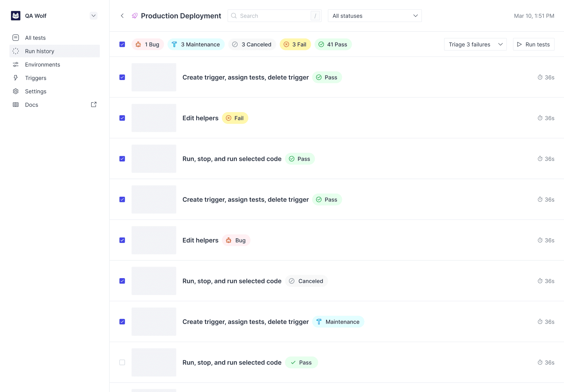Click the QA Wolf logo icon
This screenshot has width=564, height=392.
(16, 16)
